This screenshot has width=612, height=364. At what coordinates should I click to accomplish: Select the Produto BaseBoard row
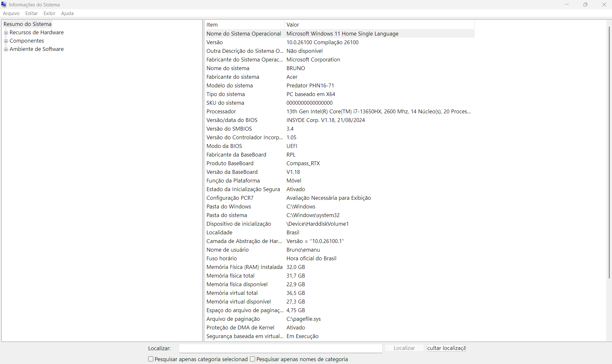pyautogui.click(x=340, y=163)
